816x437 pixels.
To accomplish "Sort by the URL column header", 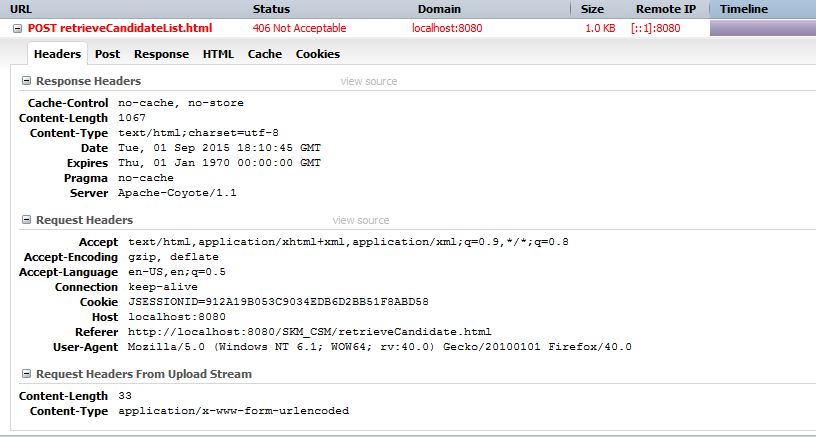I will [x=20, y=9].
